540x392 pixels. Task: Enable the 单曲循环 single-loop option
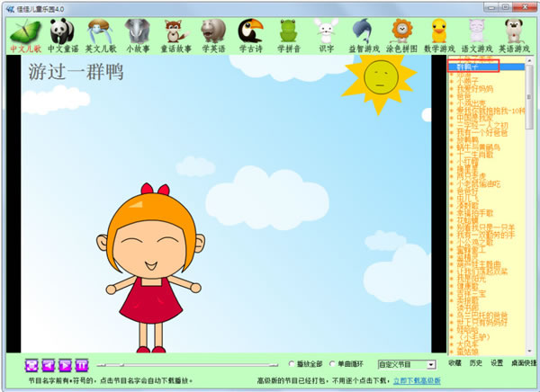332,364
